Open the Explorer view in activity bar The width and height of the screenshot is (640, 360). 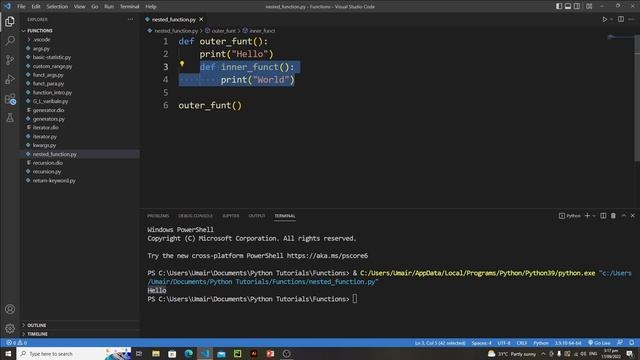(x=10, y=21)
